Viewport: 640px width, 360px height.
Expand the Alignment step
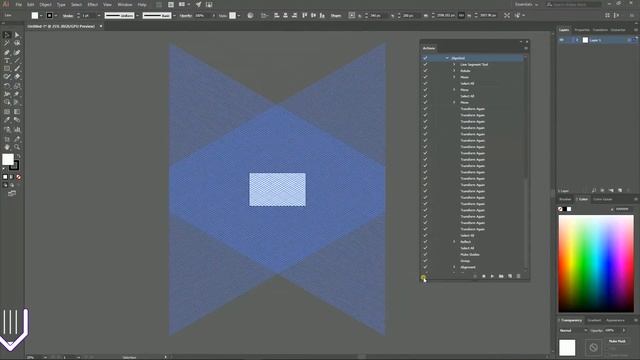tap(454, 267)
